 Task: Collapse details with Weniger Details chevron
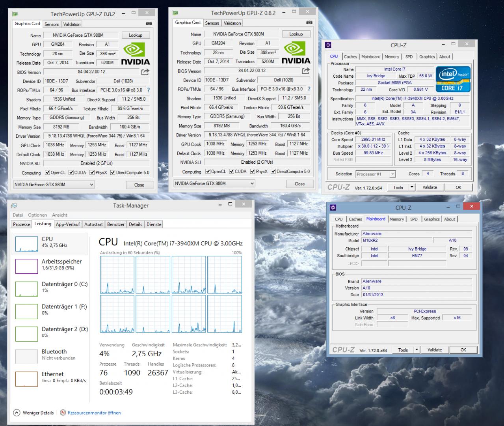pos(17,413)
